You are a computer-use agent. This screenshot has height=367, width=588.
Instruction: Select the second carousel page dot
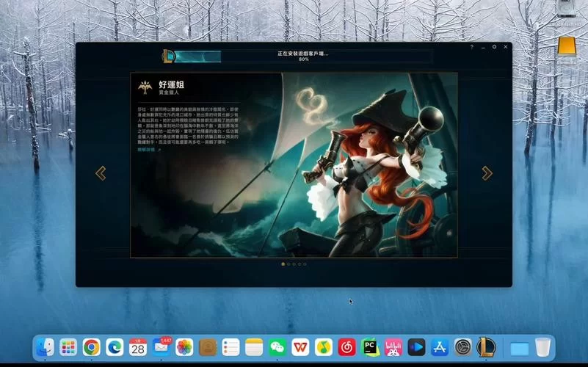(288, 264)
